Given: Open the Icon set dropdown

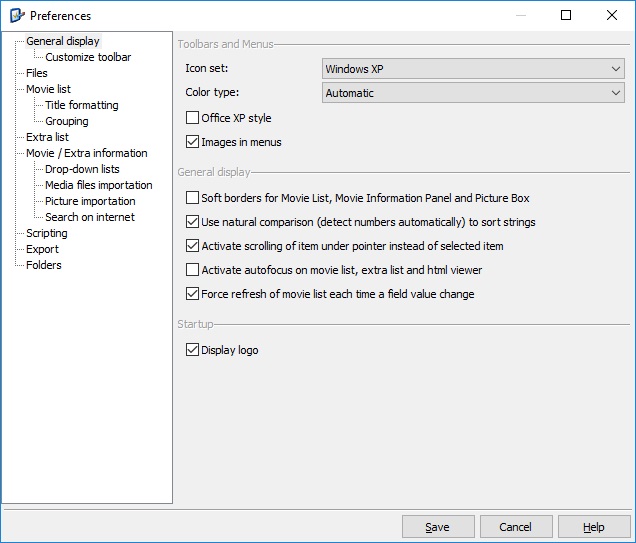Looking at the screenshot, I should pos(474,69).
